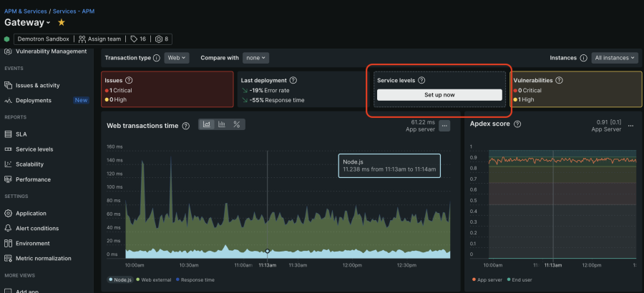Toggle Web external legend series
This screenshot has width=644, height=293.
tap(155, 279)
